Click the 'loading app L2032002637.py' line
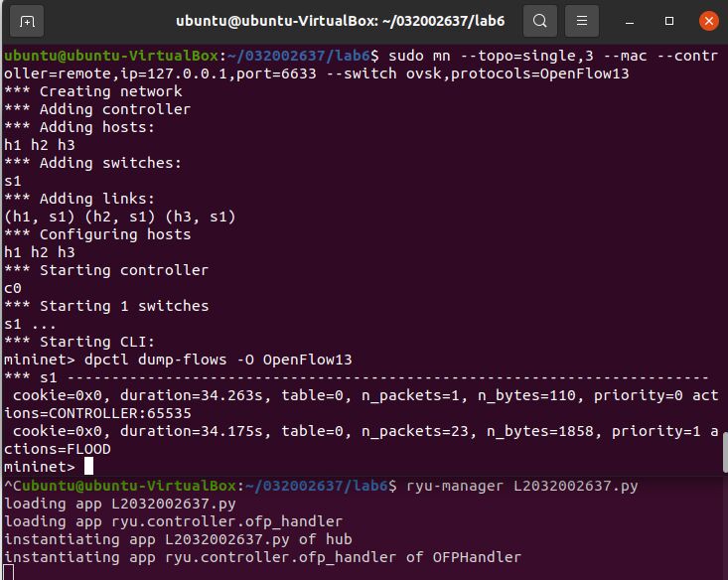The width and height of the screenshot is (728, 580). coord(120,504)
